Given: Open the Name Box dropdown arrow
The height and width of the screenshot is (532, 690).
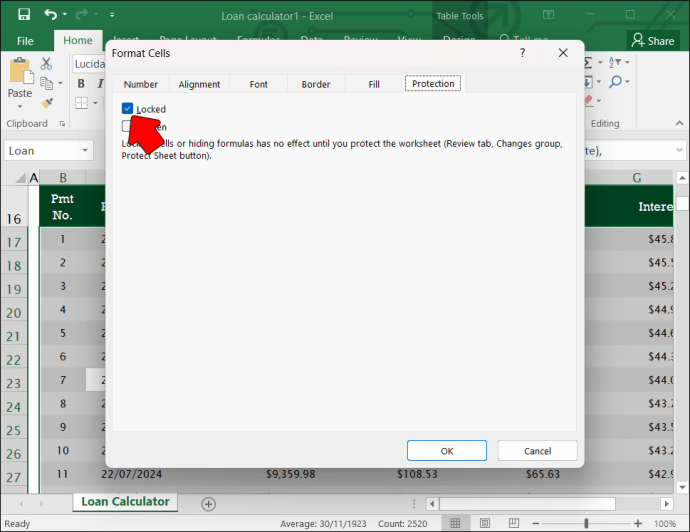Looking at the screenshot, I should click(x=85, y=150).
